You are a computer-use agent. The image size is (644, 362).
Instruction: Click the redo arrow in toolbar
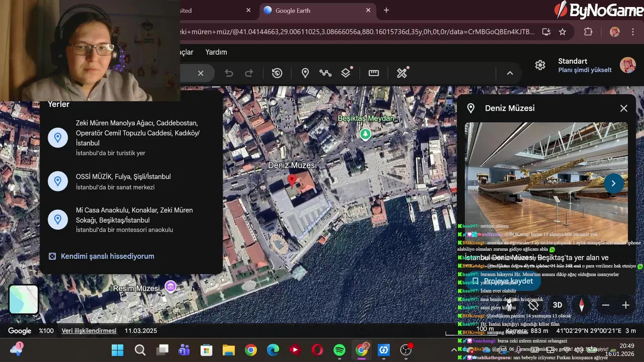[x=249, y=73]
